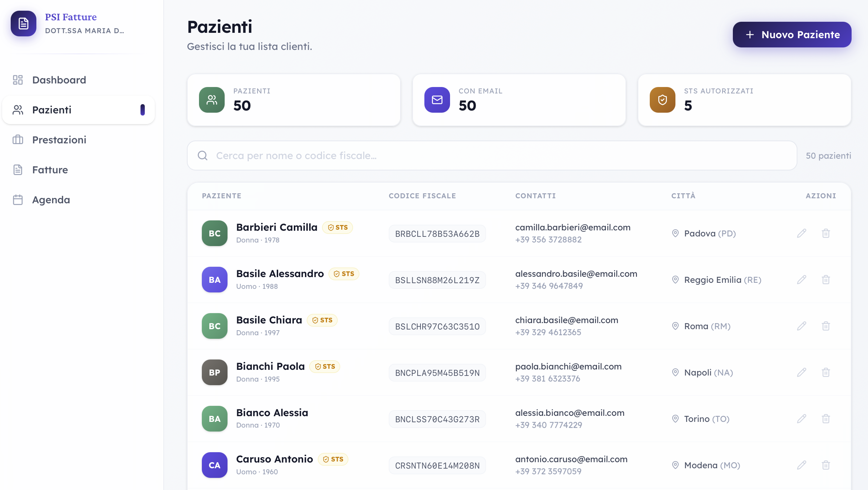This screenshot has height=490, width=868.
Task: Click the search field for name or codice fiscale
Action: click(492, 155)
